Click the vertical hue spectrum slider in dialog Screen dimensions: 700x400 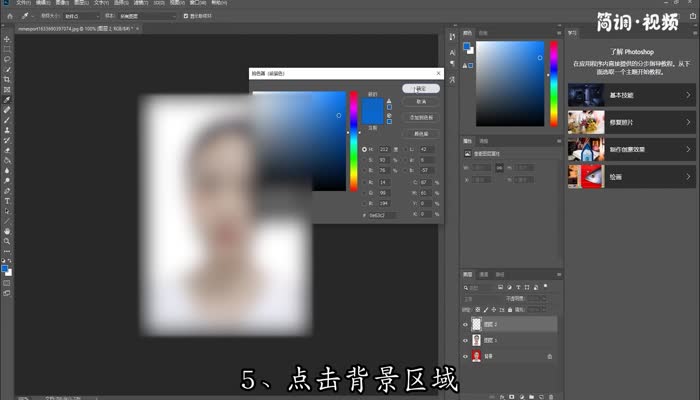(353, 140)
